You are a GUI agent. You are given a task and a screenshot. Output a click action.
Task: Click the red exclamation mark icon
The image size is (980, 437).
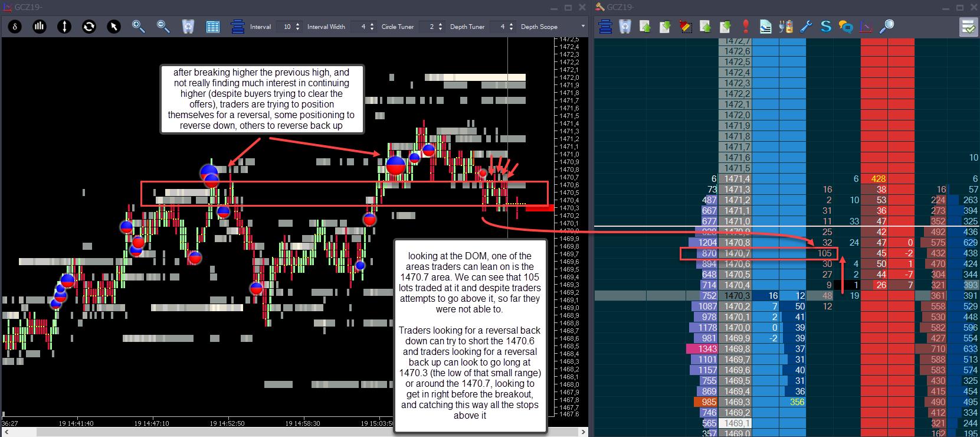[746, 27]
